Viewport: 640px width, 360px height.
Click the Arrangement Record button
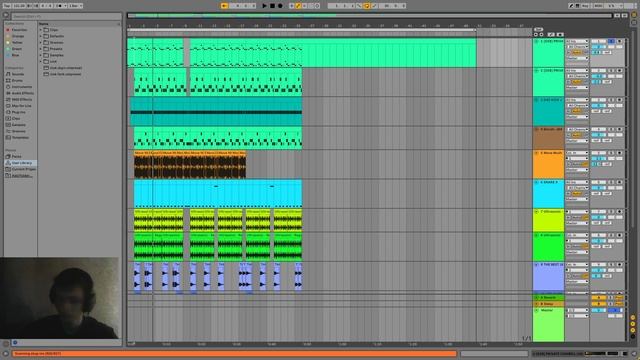(x=280, y=6)
